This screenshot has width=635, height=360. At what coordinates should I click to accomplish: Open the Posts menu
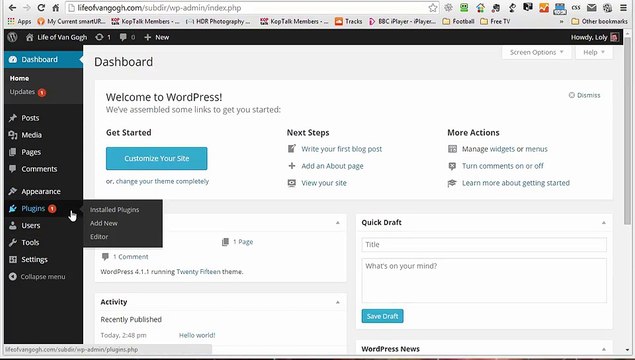[x=43, y=118]
